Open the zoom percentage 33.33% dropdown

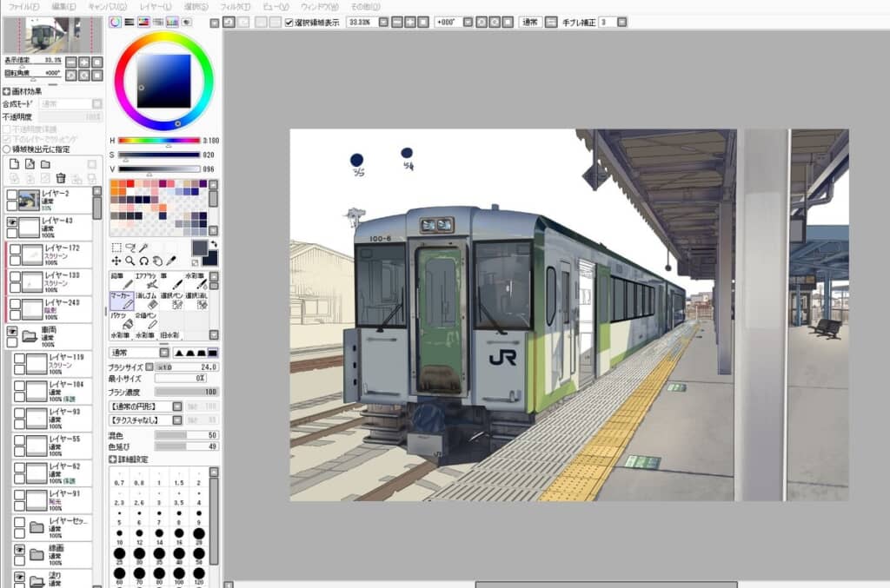click(x=383, y=22)
